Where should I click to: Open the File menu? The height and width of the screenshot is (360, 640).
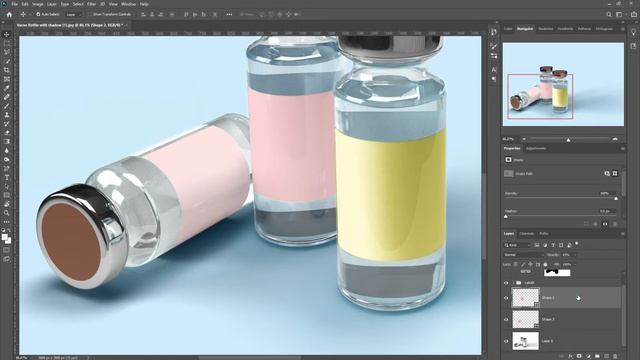14,4
